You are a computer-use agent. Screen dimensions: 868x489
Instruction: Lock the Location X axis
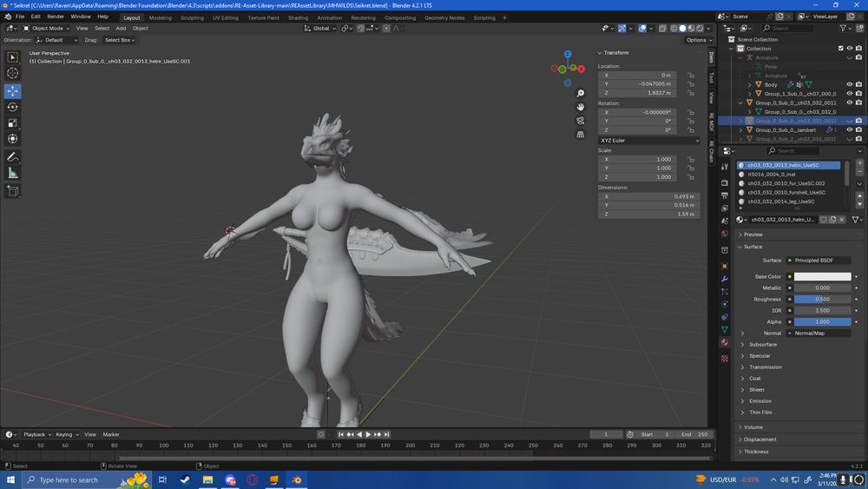click(x=690, y=76)
